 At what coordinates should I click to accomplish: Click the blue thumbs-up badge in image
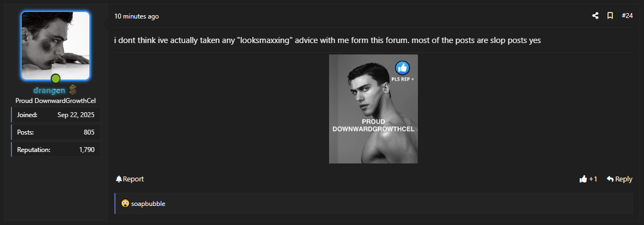(x=402, y=68)
